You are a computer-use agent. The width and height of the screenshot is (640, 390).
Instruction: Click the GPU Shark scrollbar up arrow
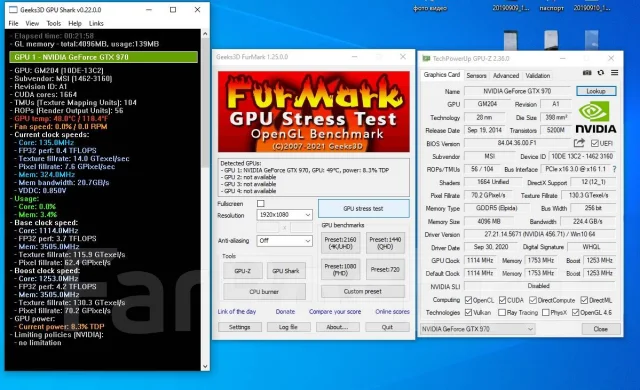click(x=205, y=34)
